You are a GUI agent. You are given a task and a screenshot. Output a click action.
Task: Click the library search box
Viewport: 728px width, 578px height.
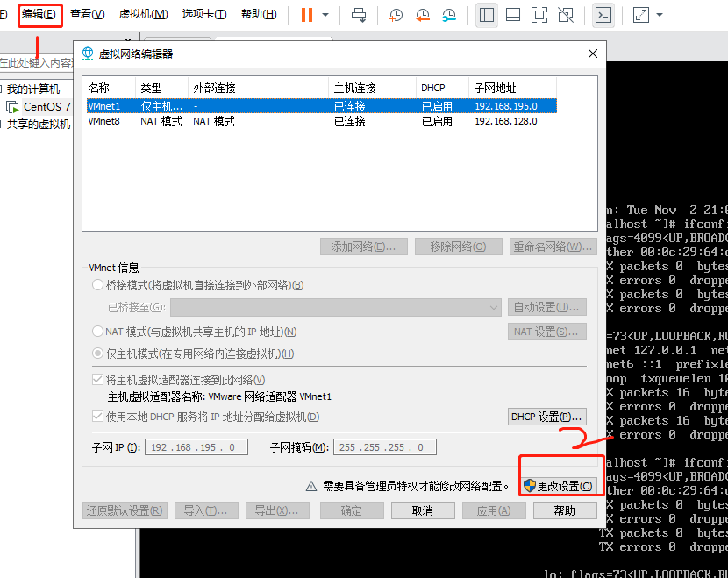(x=36, y=62)
